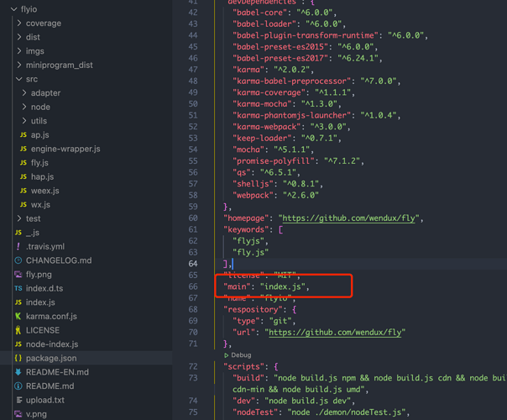Open hap.js file
507x420 pixels.
[42, 176]
